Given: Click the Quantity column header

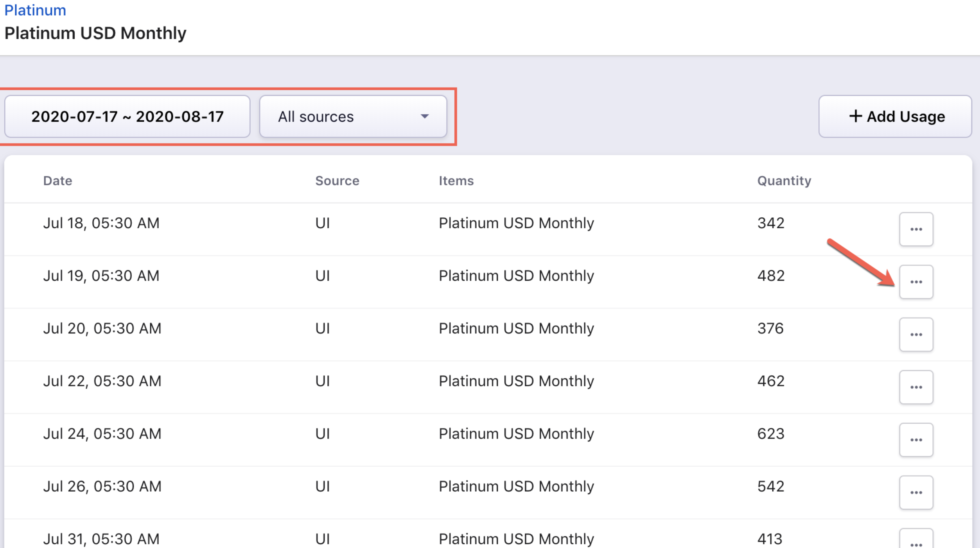Looking at the screenshot, I should [x=784, y=181].
